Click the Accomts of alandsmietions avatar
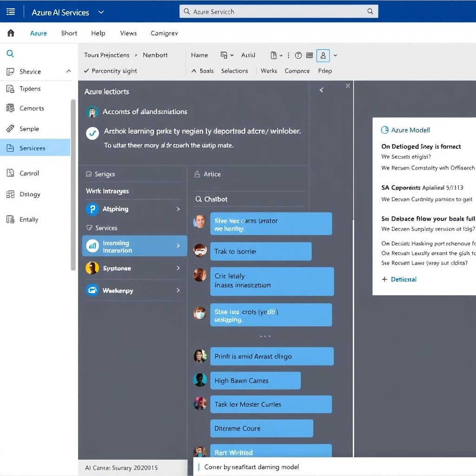 click(92, 112)
